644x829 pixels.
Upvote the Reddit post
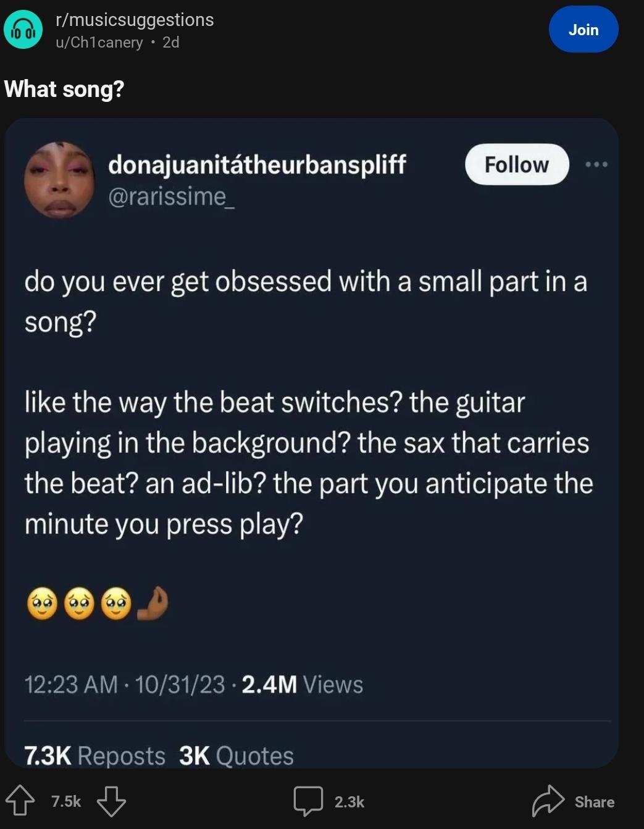(20, 801)
